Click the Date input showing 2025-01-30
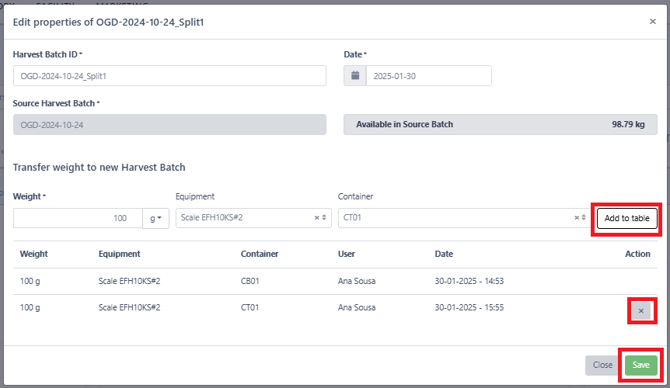The width and height of the screenshot is (670, 388). coord(429,76)
